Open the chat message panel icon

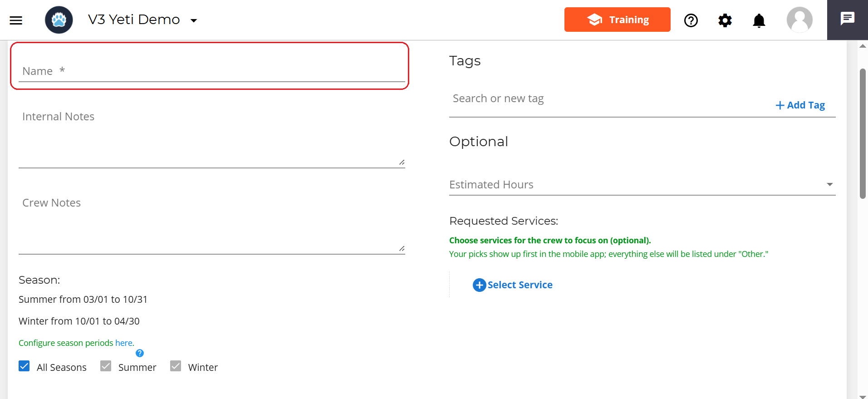click(x=847, y=19)
